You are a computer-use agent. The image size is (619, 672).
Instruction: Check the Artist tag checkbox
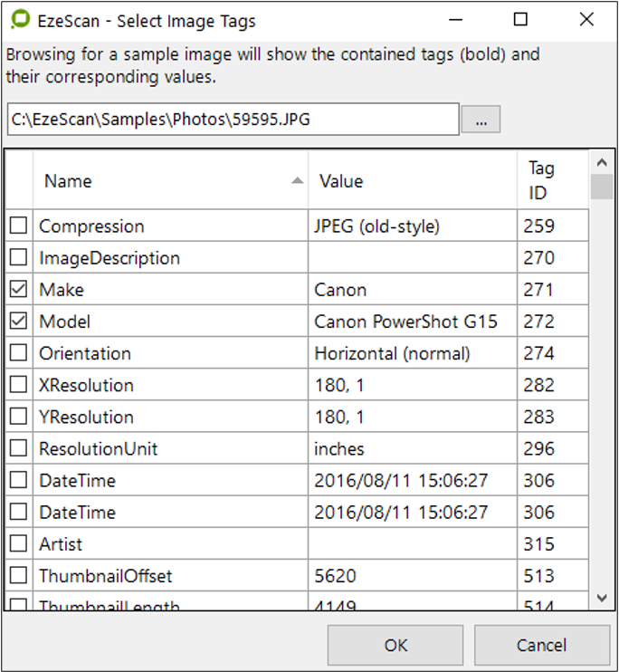click(18, 544)
